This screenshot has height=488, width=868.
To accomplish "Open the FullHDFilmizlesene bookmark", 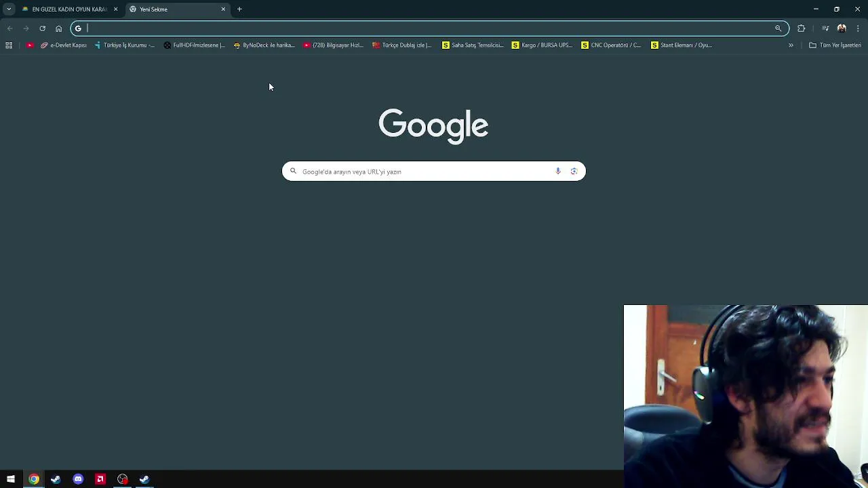I will click(x=195, y=45).
